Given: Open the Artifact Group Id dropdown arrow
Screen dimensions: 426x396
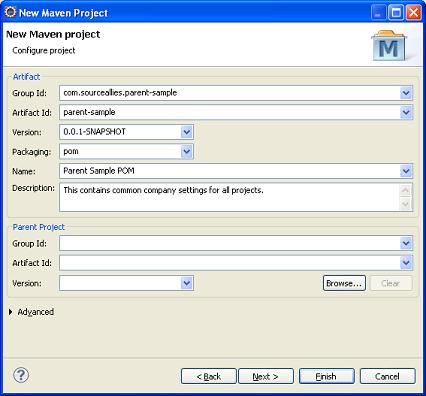Looking at the screenshot, I should 406,93.
